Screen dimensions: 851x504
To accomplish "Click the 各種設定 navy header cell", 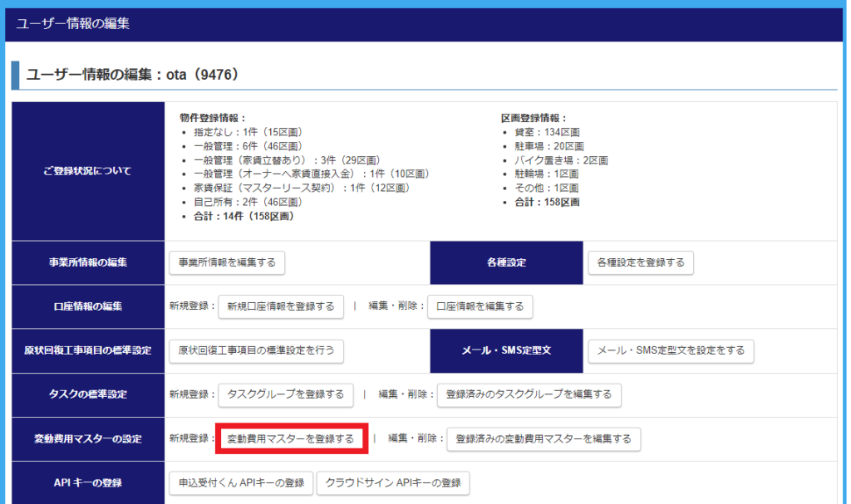I will [507, 262].
